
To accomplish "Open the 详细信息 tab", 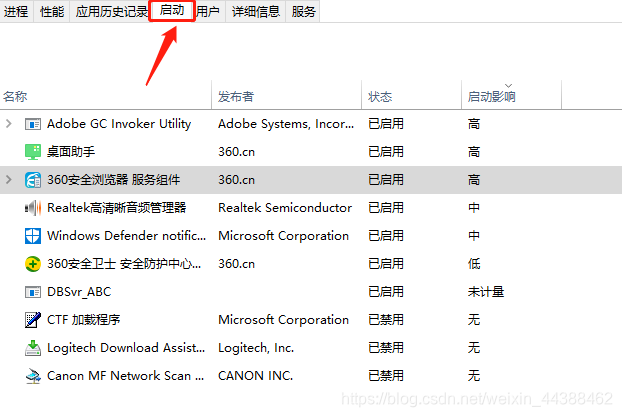I will pyautogui.click(x=256, y=12).
